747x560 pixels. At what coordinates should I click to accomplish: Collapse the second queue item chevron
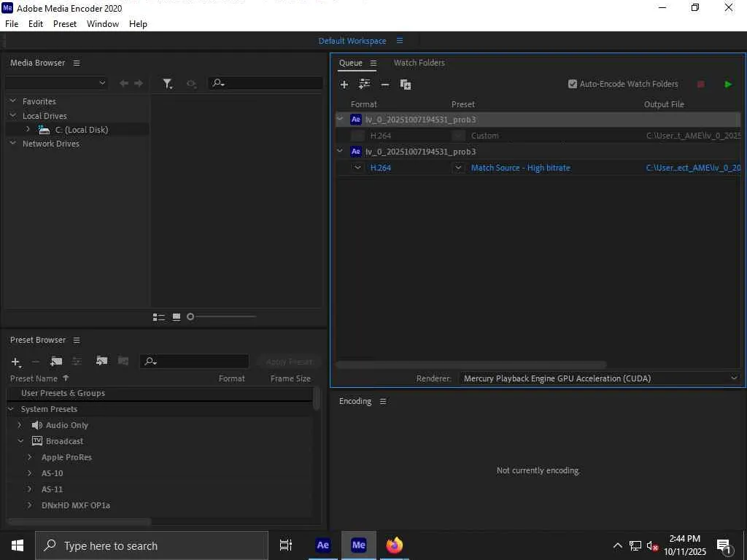click(x=340, y=151)
